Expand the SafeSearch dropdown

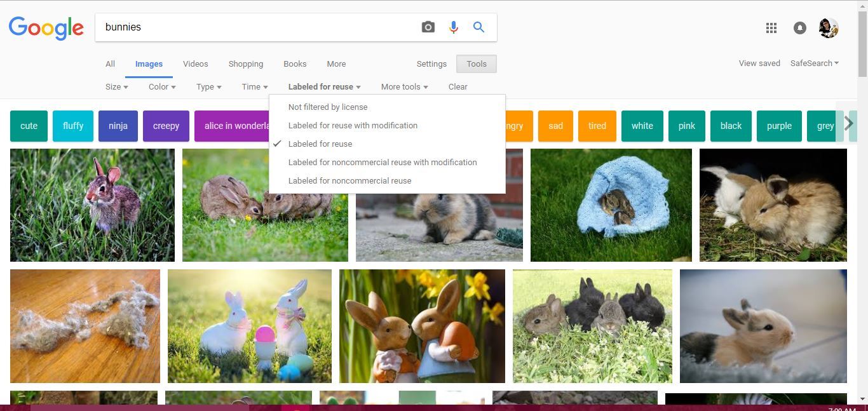point(815,64)
